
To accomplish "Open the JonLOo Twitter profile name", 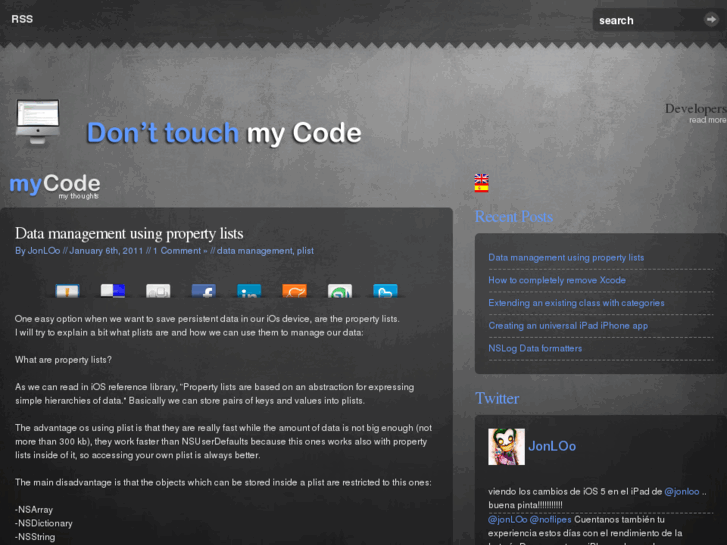I will (552, 446).
